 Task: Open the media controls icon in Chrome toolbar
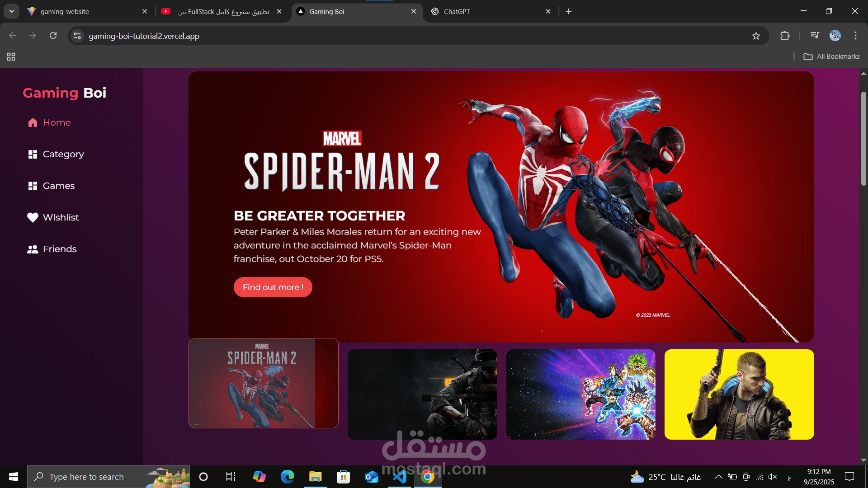click(814, 35)
